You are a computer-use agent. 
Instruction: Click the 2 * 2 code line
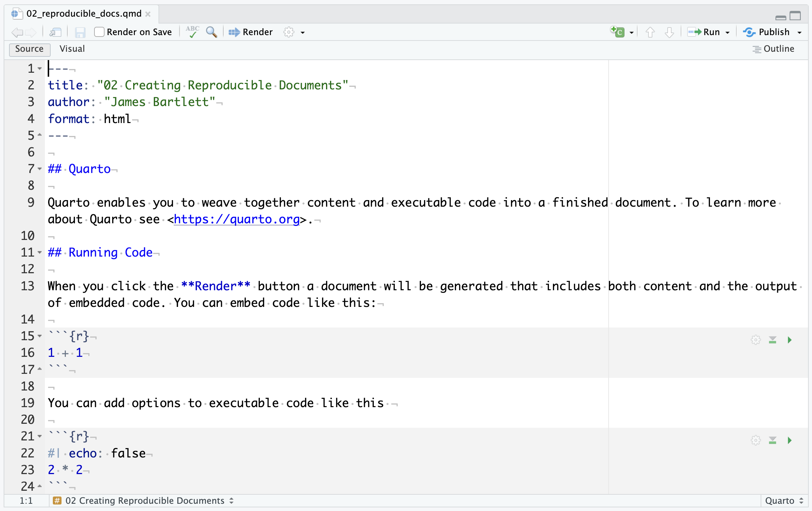(65, 470)
